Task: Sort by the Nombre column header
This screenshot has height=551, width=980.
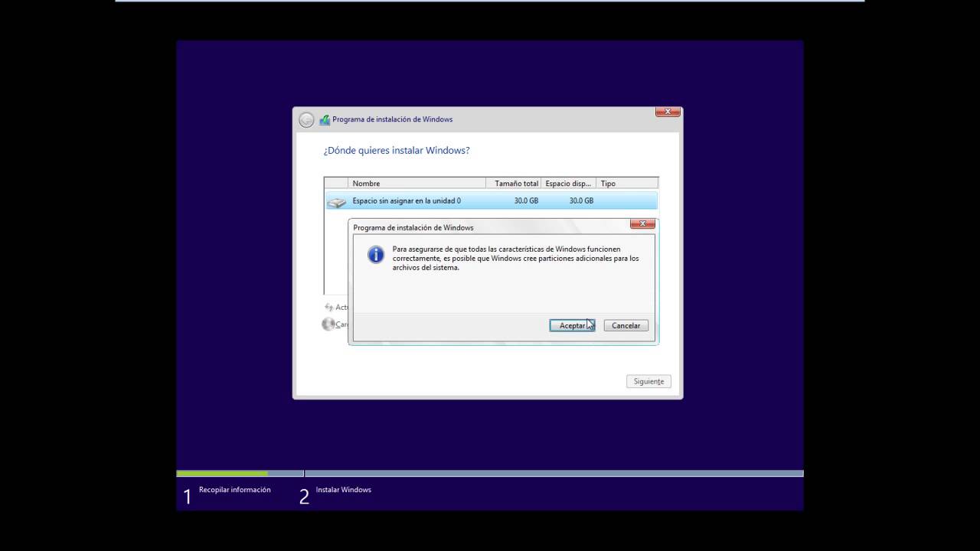Action: tap(416, 183)
